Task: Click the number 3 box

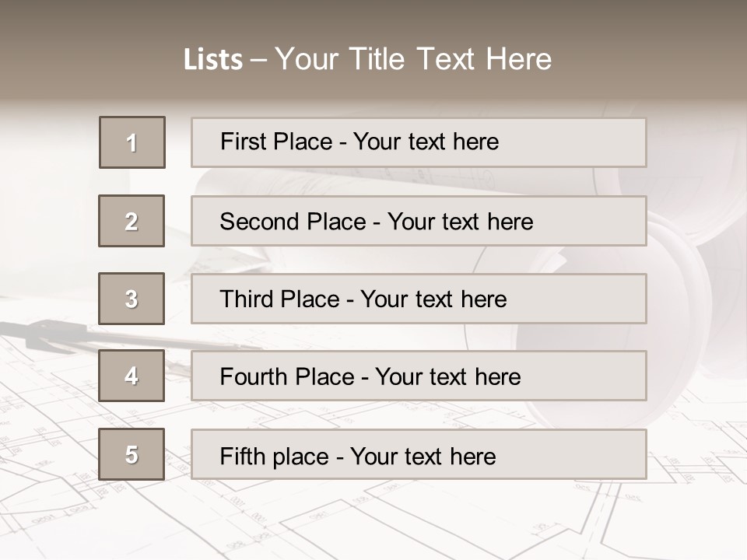Action: tap(132, 299)
